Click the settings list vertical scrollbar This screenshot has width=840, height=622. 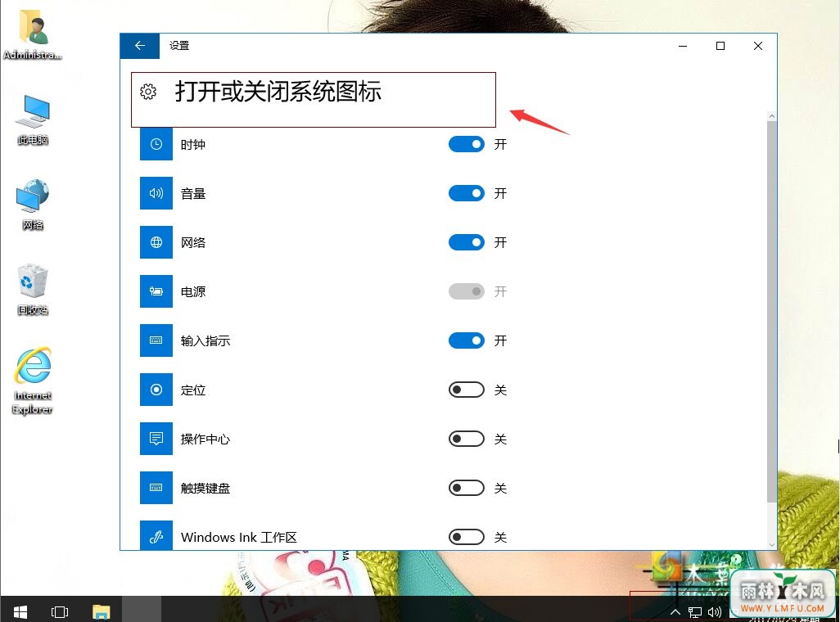[771, 311]
